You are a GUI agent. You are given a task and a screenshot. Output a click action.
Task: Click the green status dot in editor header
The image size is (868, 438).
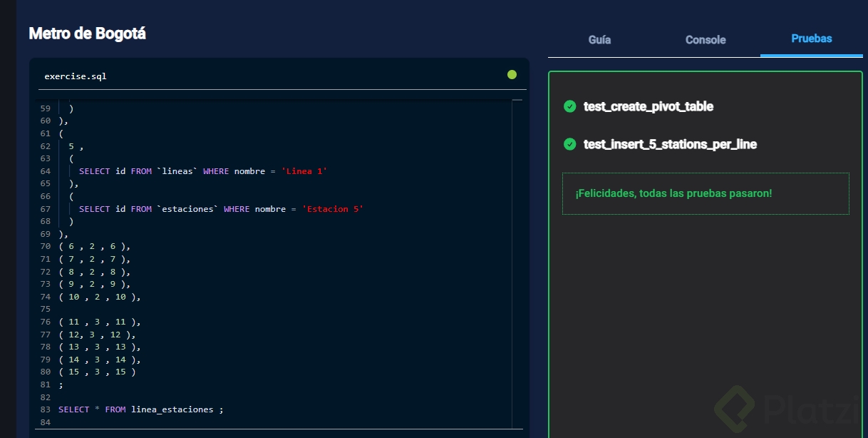[512, 74]
